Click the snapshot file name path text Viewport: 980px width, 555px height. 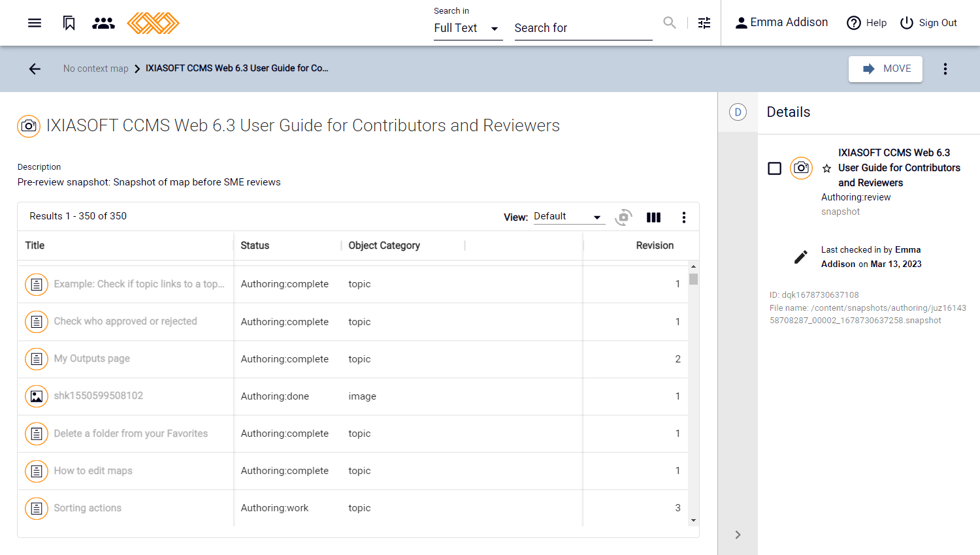click(868, 314)
